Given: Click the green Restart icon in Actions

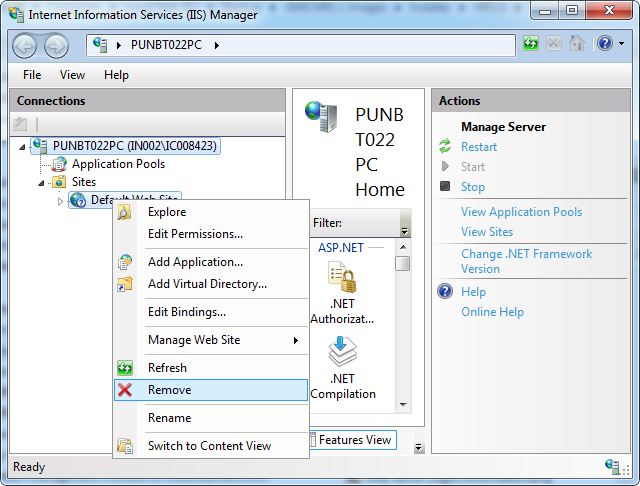Looking at the screenshot, I should tap(445, 147).
